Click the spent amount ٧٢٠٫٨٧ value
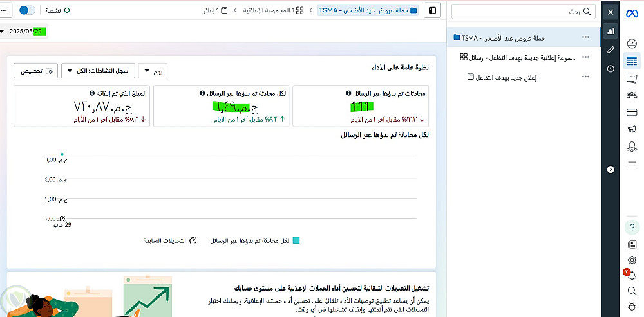This screenshot has height=317, width=644. [x=102, y=107]
